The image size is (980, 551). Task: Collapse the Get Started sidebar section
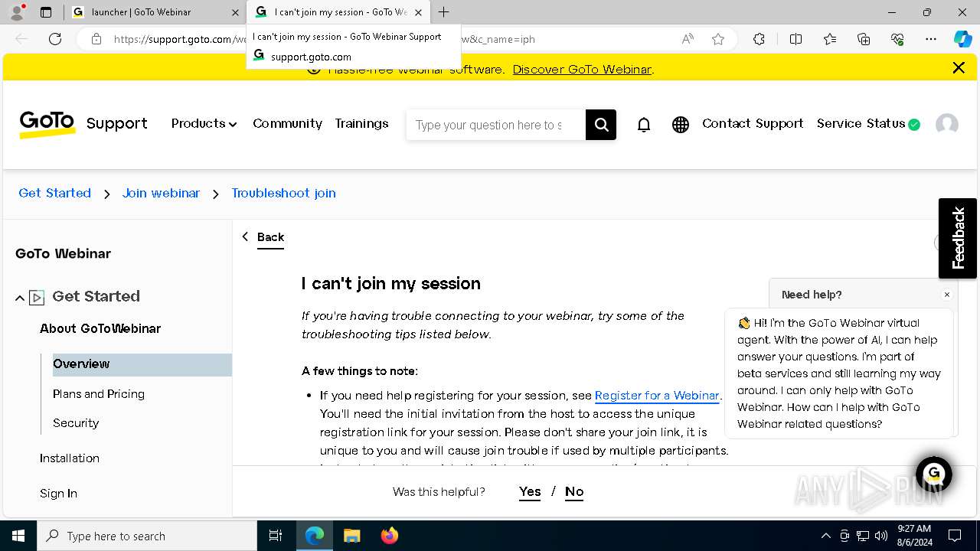20,298
